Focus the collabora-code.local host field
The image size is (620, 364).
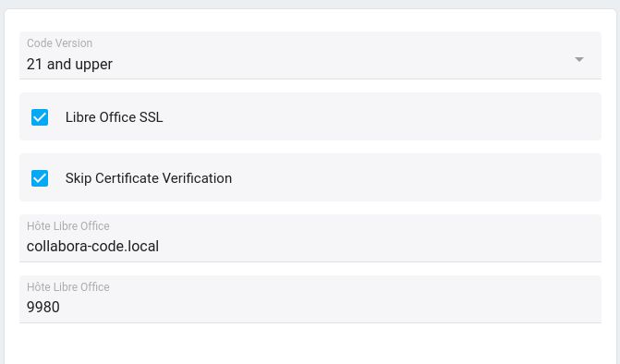(310, 238)
